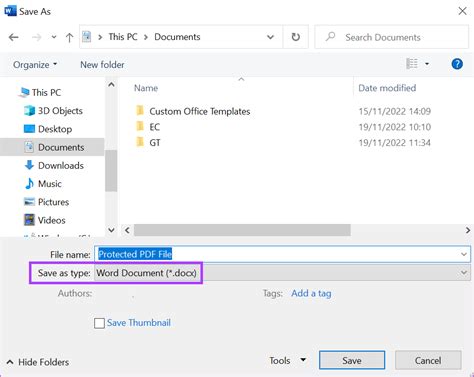The image size is (474, 377).
Task: Expand the address bar path dropdown
Action: [270, 37]
